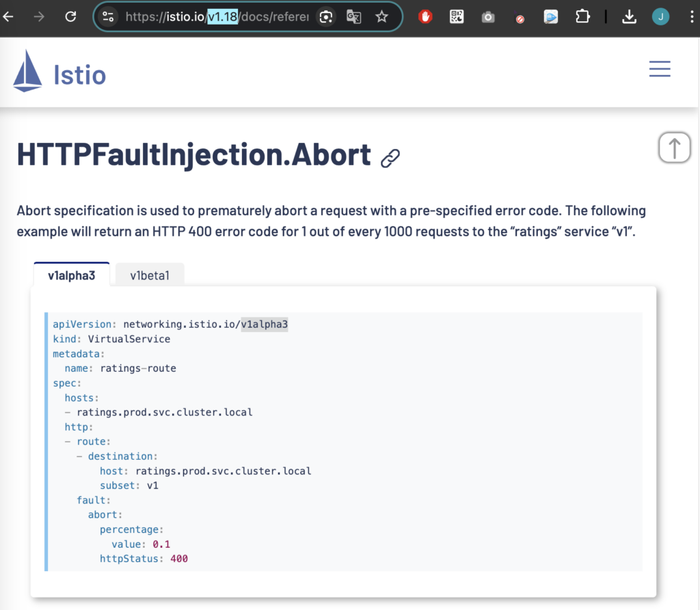Click the HTTPFaultInjection.Abort heading text
Viewport: 700px width, 610px height.
tap(193, 154)
